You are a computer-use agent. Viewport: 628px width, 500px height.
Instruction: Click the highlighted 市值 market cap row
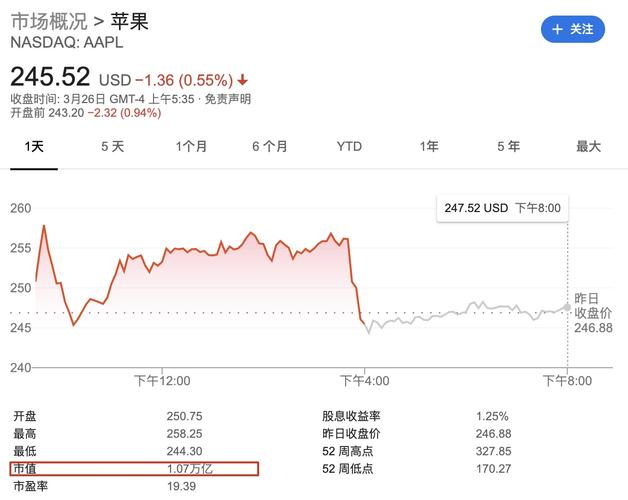point(134,468)
